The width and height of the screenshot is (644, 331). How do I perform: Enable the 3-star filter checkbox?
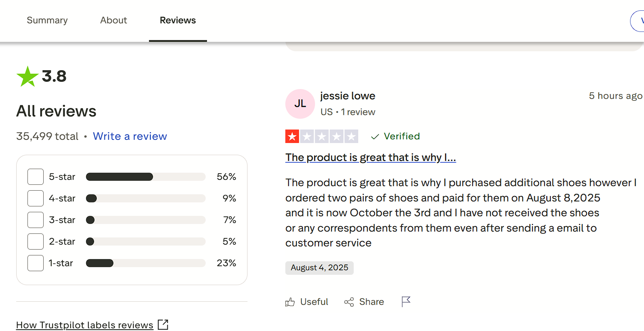(36, 220)
